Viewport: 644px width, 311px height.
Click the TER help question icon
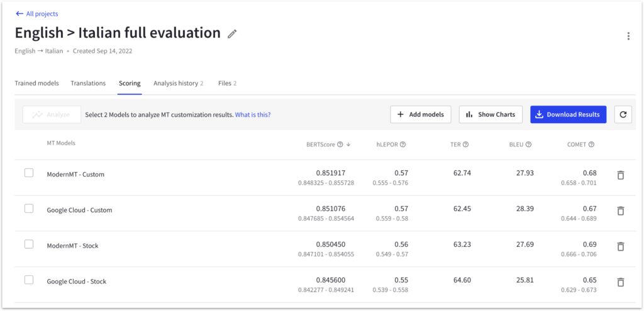click(x=465, y=145)
